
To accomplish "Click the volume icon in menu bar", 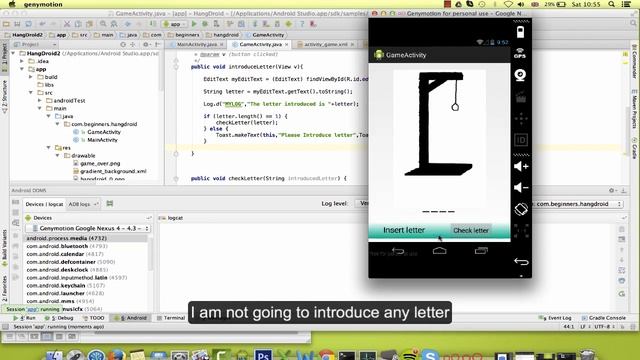I will [x=521, y=4].
